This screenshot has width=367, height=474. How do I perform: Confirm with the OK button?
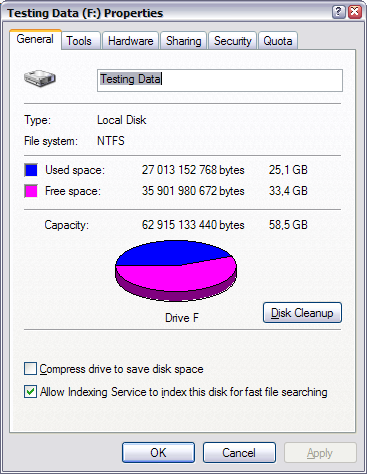coord(158,453)
